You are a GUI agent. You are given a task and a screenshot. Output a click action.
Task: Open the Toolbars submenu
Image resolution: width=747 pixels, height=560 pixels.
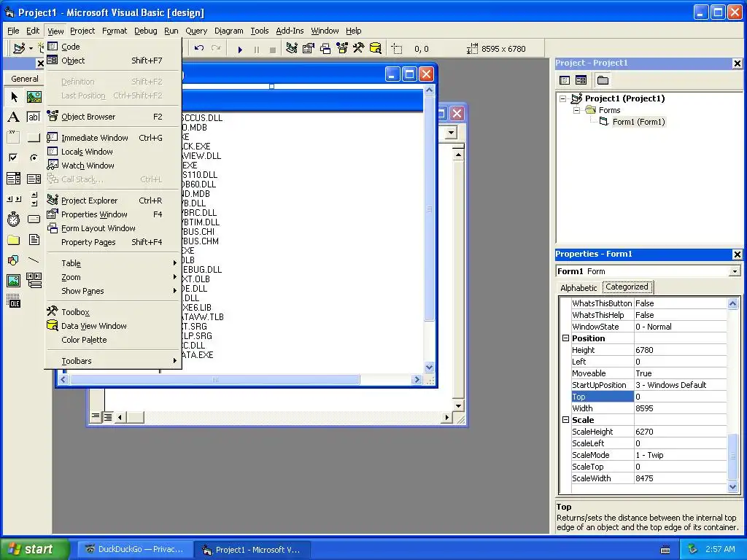[113, 361]
